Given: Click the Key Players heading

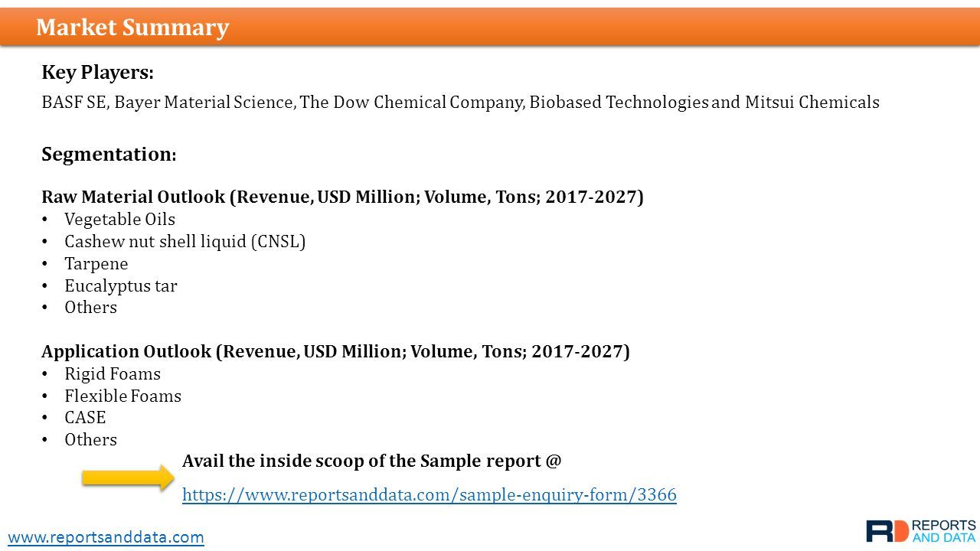Looking at the screenshot, I should [x=97, y=73].
